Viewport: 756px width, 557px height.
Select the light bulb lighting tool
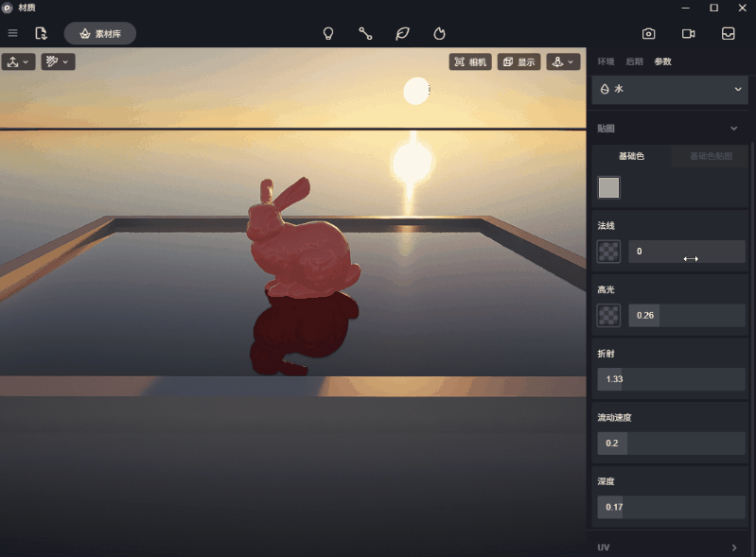click(x=328, y=33)
